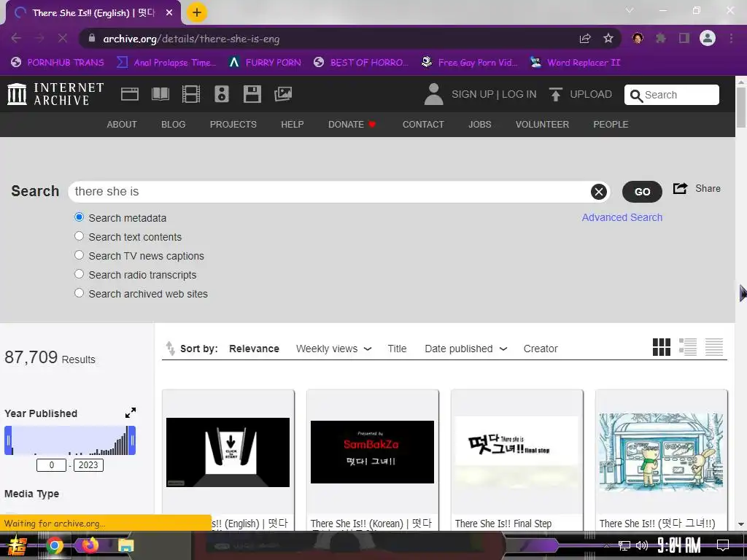Click the GO search button
Viewport: 747px width, 560px height.
point(642,192)
